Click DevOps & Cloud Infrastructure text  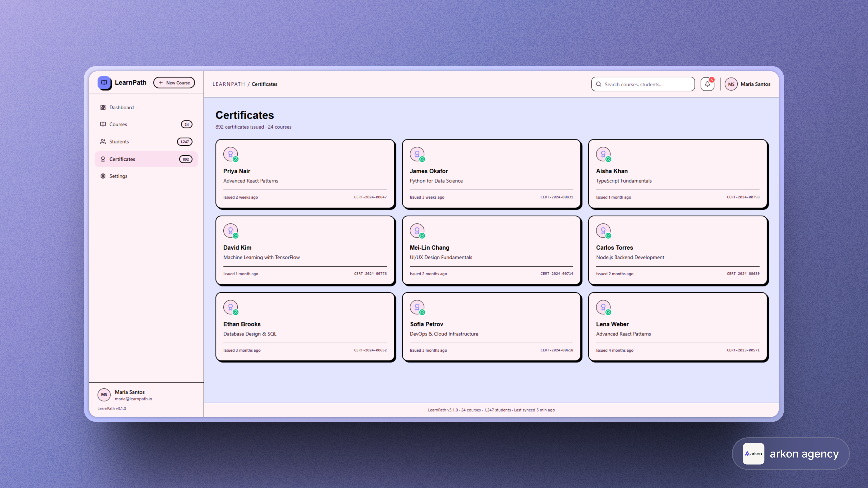444,334
